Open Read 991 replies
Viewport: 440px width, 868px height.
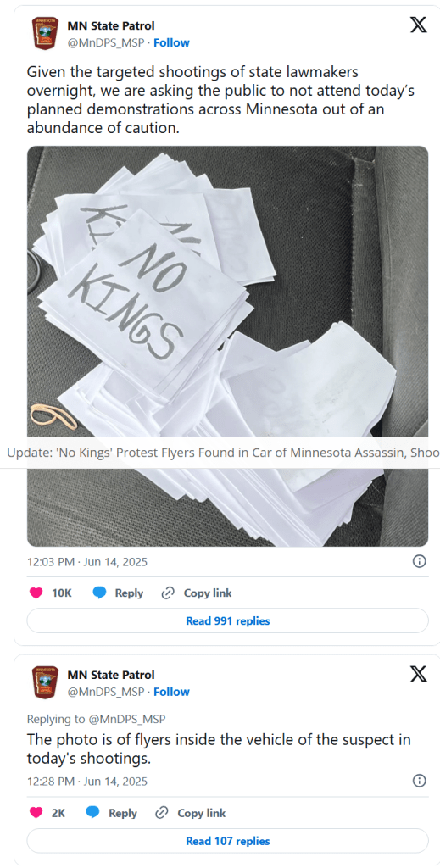(227, 620)
